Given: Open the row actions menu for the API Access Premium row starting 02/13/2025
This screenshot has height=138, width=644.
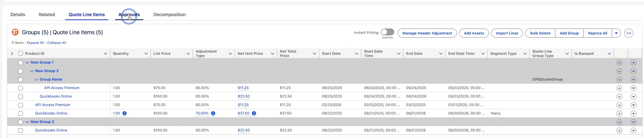Looking at the screenshot, I should tap(633, 105).
